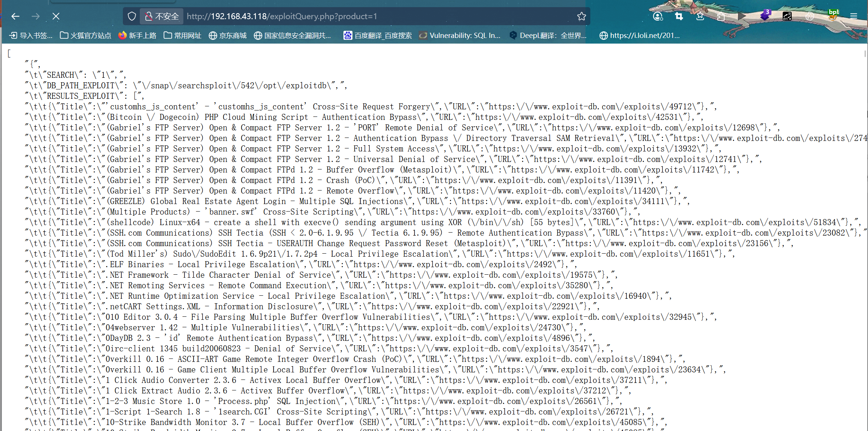
Task: Bookmark this page with the star
Action: [581, 16]
